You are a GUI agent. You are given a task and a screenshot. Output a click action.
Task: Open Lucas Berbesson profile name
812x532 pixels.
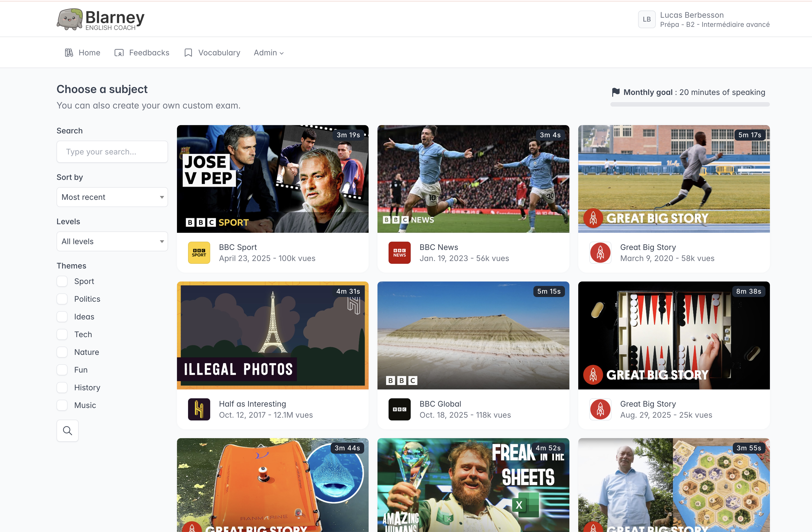(x=692, y=15)
